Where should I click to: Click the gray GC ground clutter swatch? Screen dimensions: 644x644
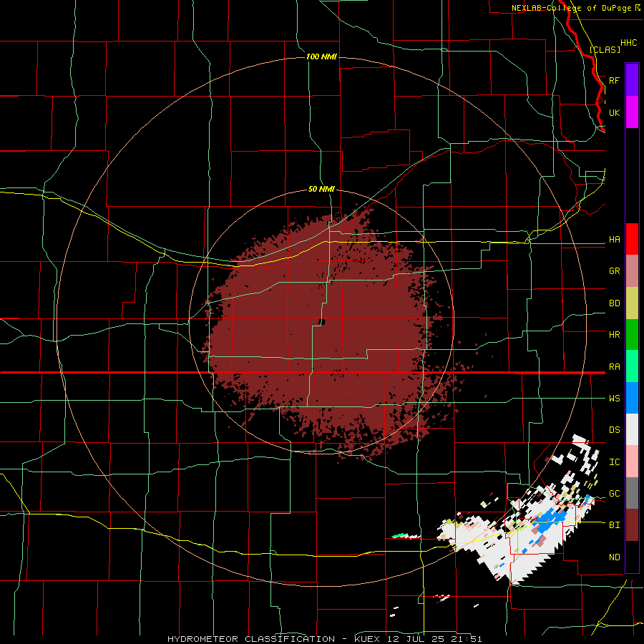coord(632,493)
